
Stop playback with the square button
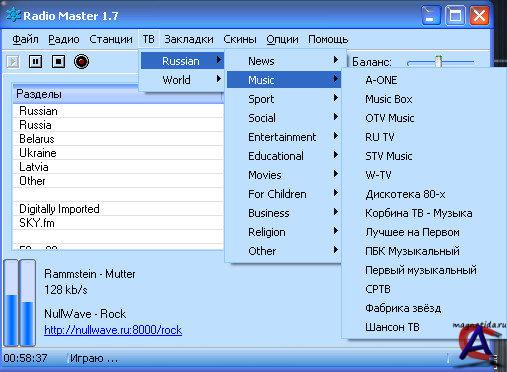[58, 62]
